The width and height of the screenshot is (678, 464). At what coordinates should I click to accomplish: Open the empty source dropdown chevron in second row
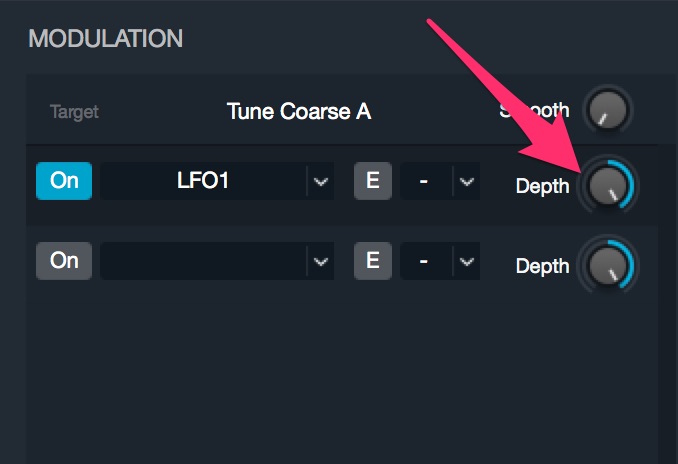pyautogui.click(x=320, y=261)
